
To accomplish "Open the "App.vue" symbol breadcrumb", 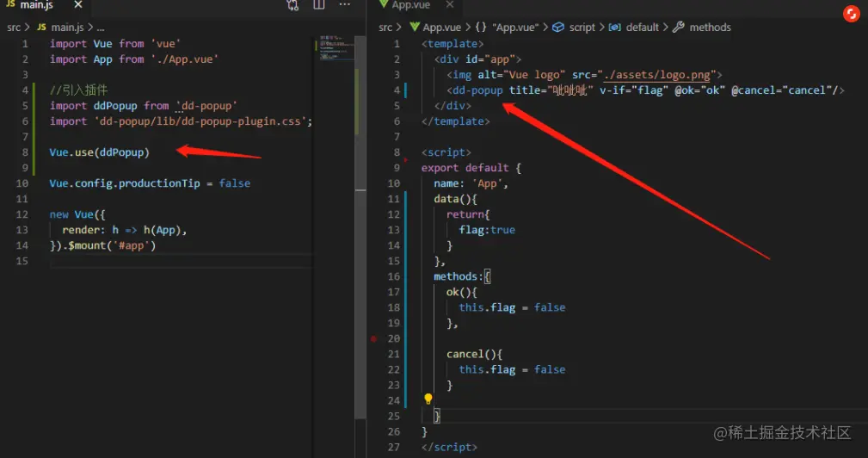I will tap(514, 28).
